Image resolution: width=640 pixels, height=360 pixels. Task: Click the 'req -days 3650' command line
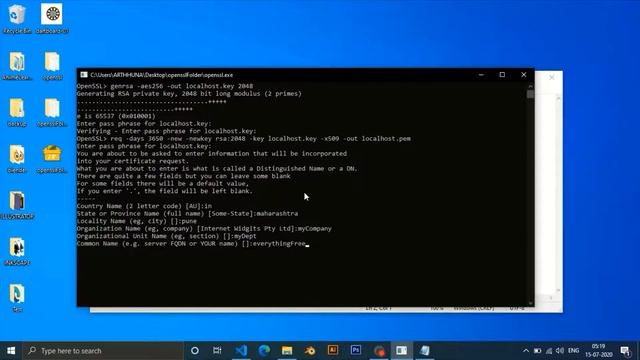[x=243, y=139]
